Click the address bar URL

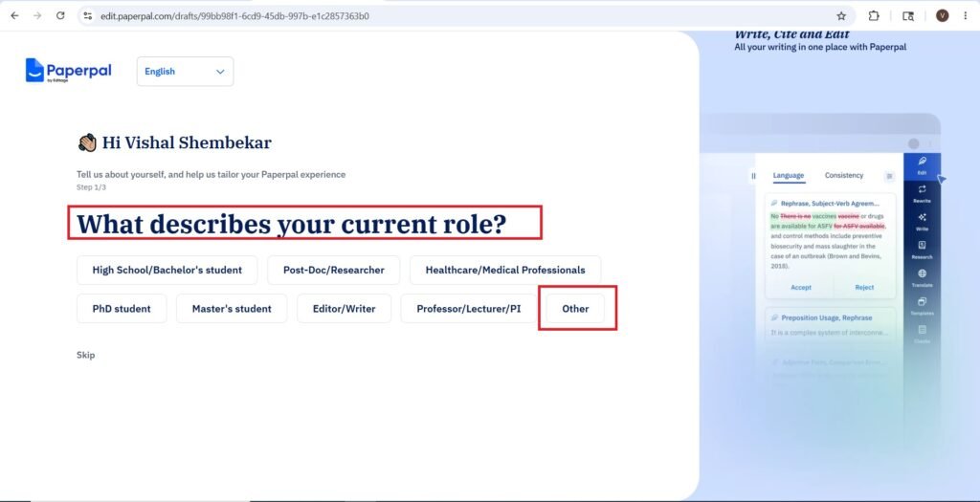(x=234, y=16)
